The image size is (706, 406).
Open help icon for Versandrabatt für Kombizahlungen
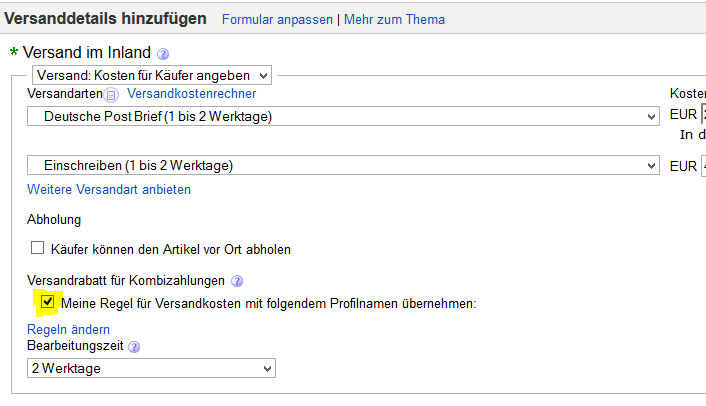[237, 281]
